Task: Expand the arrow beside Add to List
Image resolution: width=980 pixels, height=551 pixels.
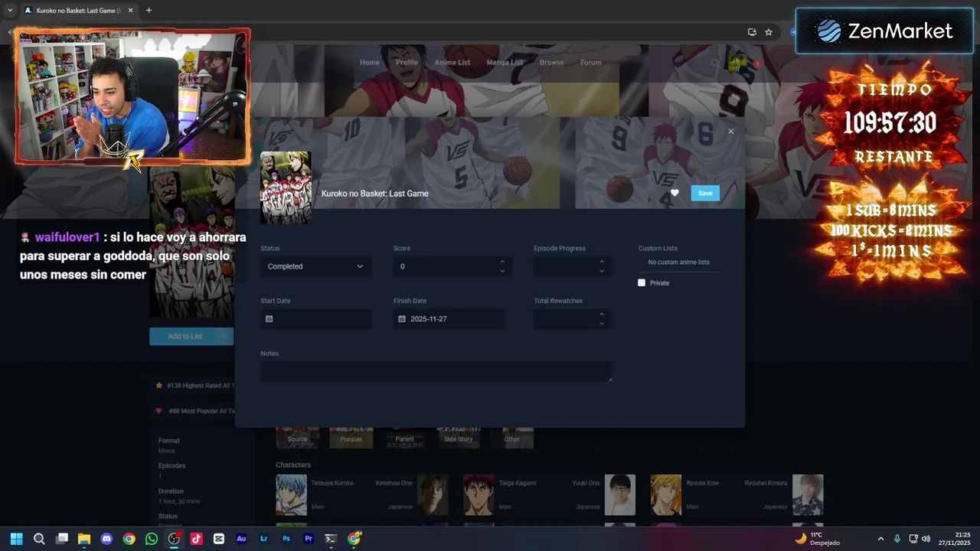Action: point(225,336)
